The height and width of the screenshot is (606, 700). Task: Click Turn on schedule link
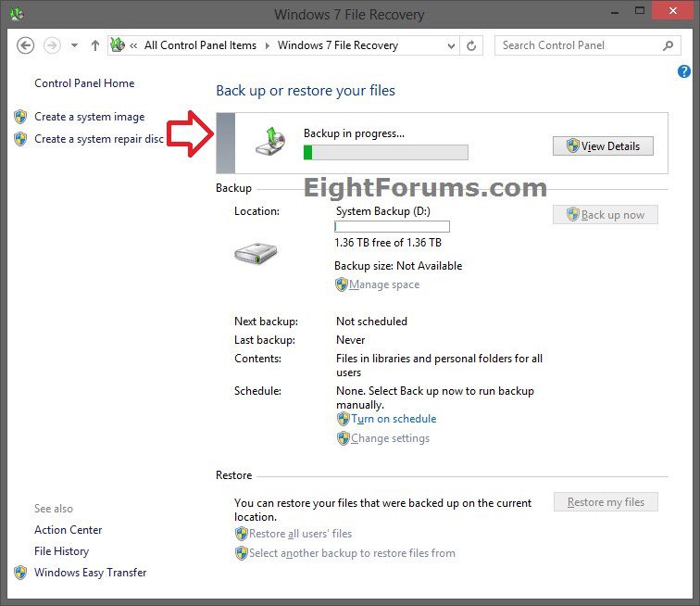click(x=393, y=419)
